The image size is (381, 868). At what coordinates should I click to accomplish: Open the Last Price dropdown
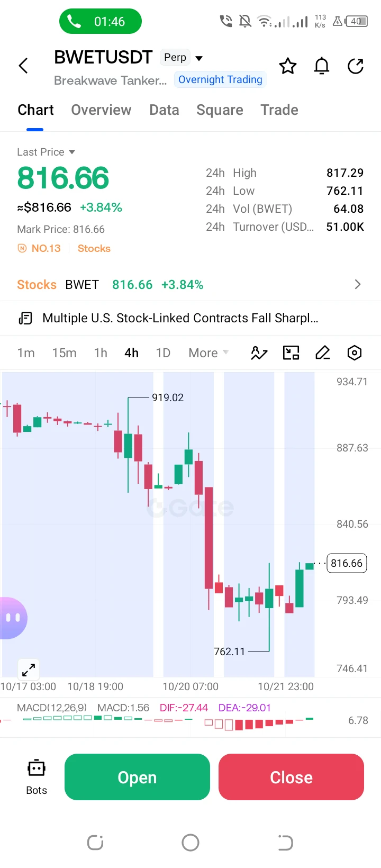click(46, 152)
